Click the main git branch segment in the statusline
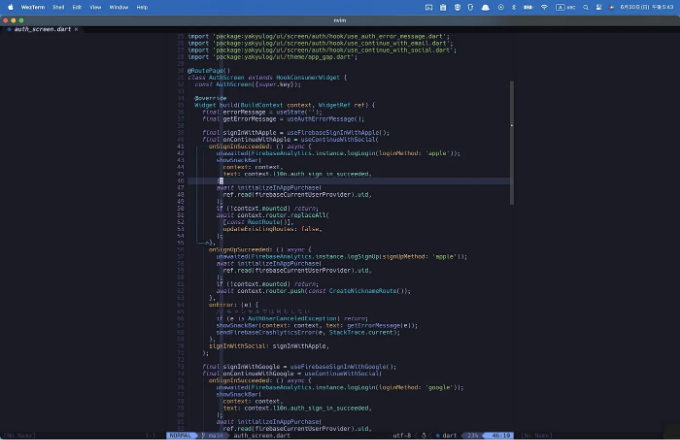 pos(213,435)
